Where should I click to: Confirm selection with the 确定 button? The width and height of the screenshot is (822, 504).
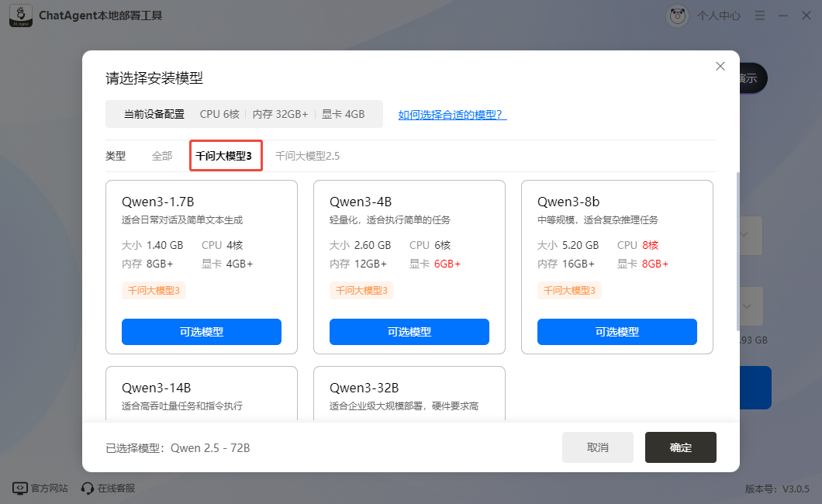point(680,447)
